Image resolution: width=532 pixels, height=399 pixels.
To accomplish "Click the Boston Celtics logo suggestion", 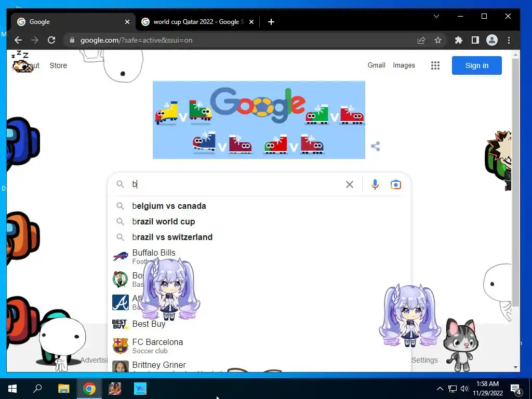I will pos(121,279).
